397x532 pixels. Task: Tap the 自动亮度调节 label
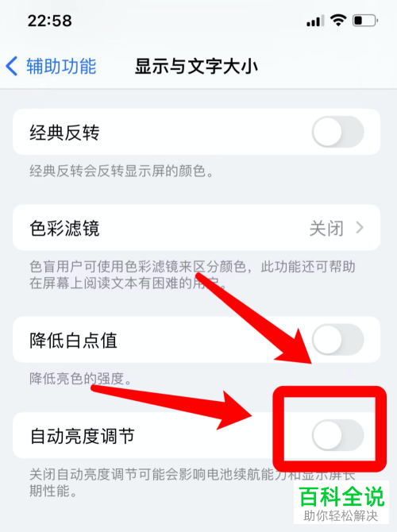82,436
